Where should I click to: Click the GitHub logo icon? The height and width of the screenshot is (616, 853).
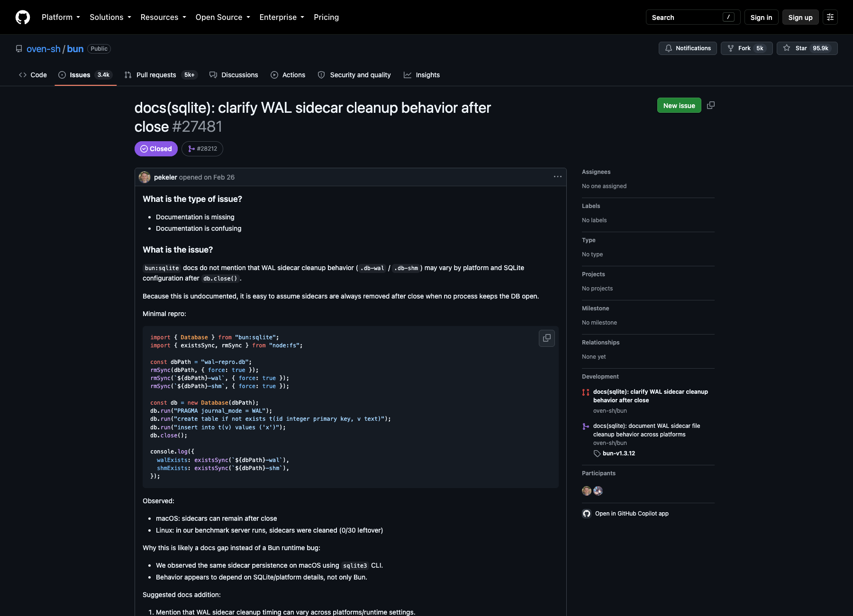(x=23, y=17)
